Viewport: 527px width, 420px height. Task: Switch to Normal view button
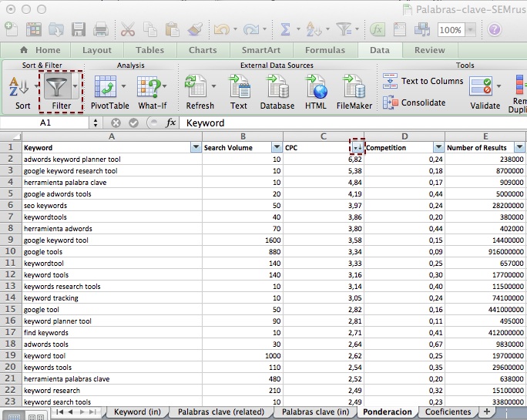tap(14, 416)
